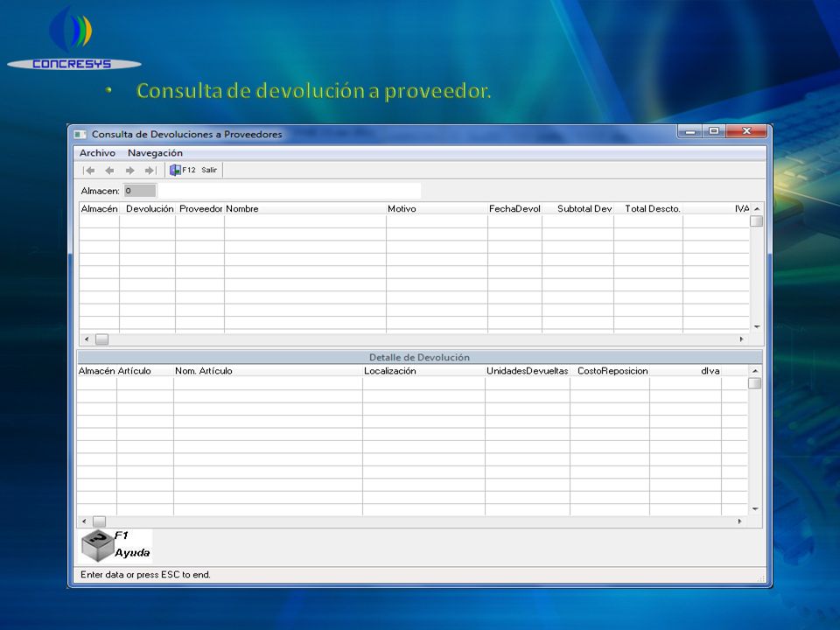Screen dimensions: 840x630
Task: Select the Localización column header
Action: pyautogui.click(x=423, y=371)
